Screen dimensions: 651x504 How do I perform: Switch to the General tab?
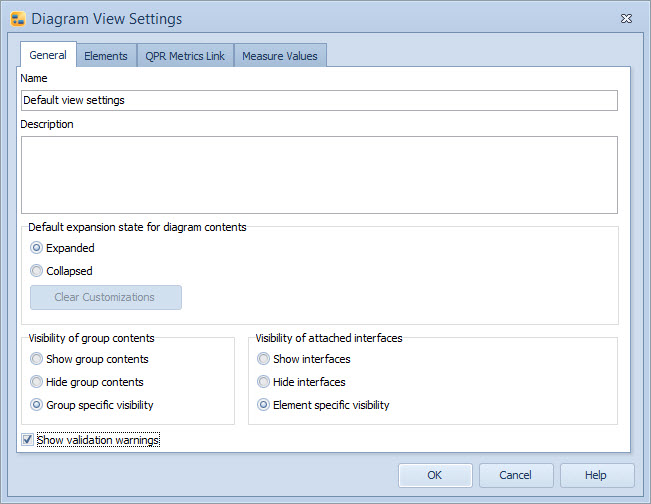[x=48, y=55]
